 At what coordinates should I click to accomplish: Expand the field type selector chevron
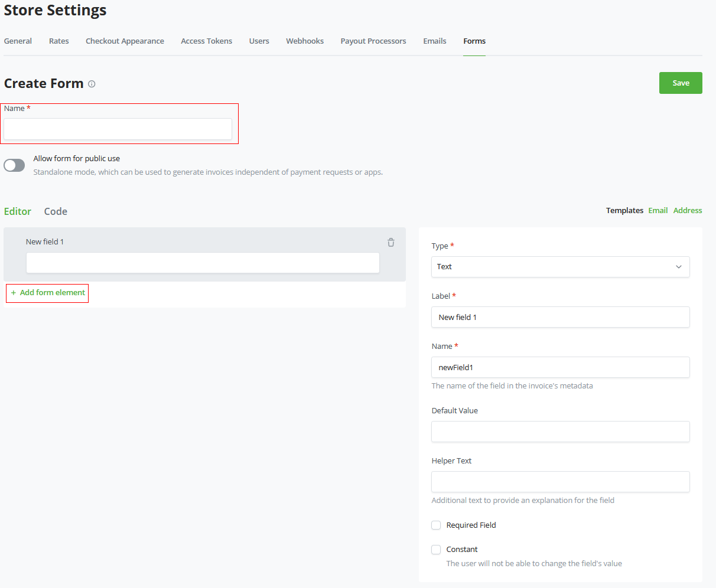678,267
